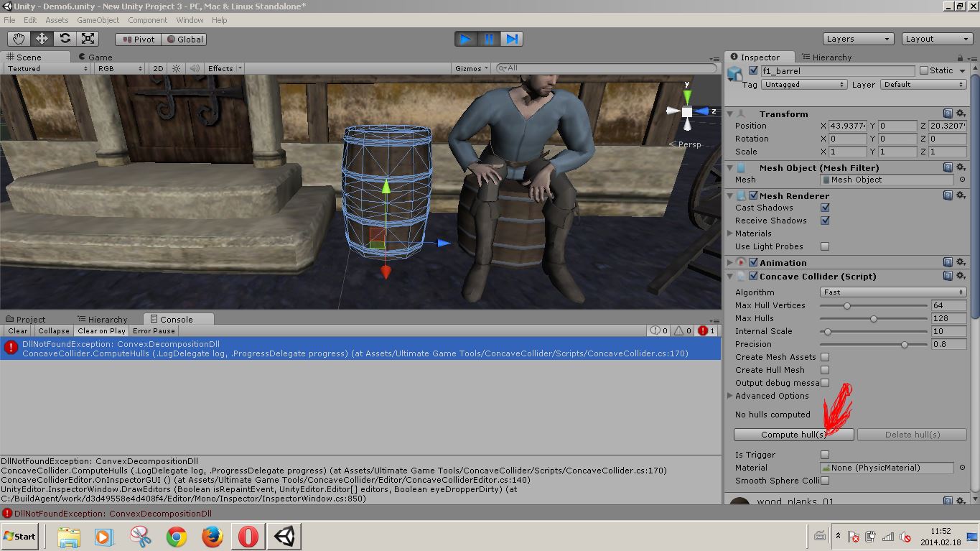Click the Compute hull(s) button
This screenshot has height=551, width=980.
coord(793,435)
